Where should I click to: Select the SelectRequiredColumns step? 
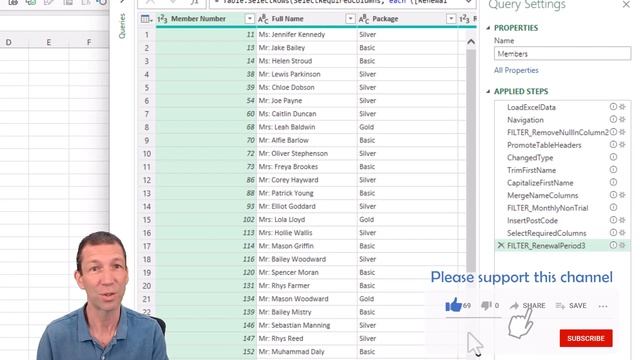(x=547, y=233)
